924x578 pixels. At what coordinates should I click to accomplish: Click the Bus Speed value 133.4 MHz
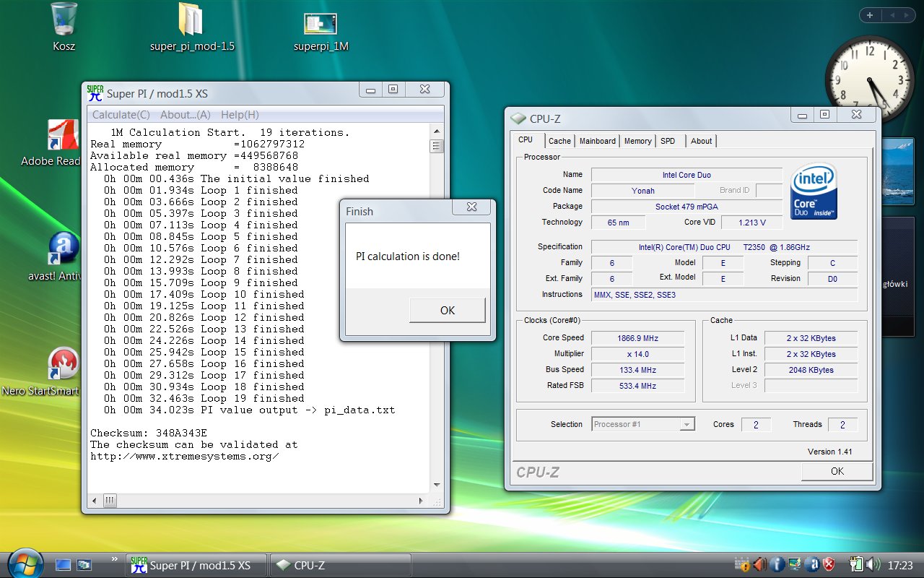click(638, 370)
